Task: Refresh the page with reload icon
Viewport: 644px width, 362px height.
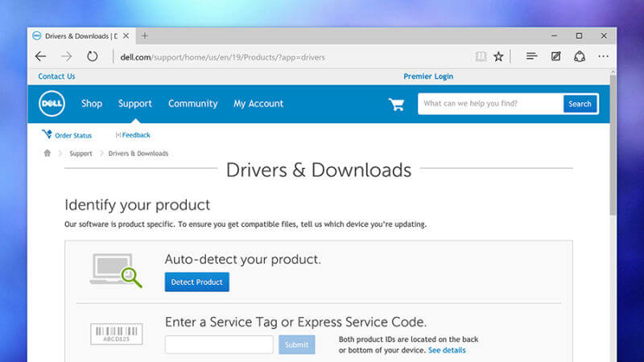Action: pos(92,56)
